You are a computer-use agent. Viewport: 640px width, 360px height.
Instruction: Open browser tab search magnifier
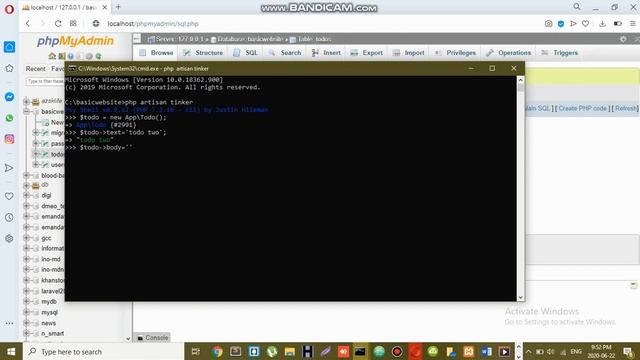pyautogui.click(x=577, y=7)
